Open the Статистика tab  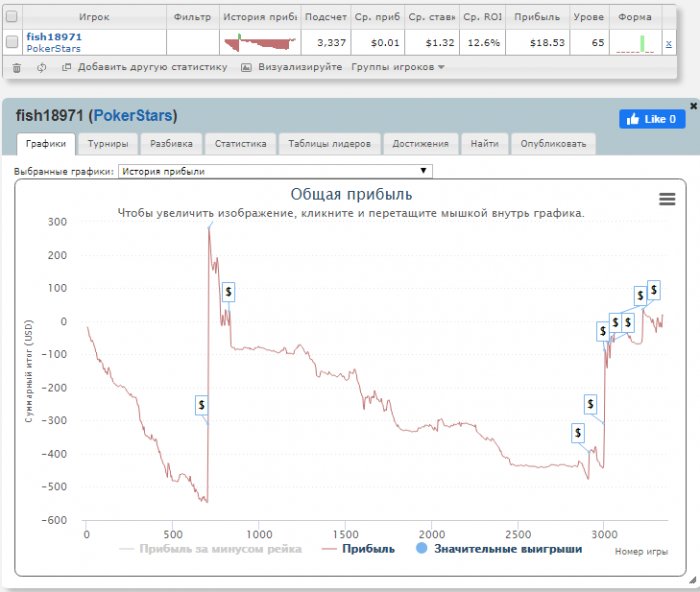(x=240, y=144)
